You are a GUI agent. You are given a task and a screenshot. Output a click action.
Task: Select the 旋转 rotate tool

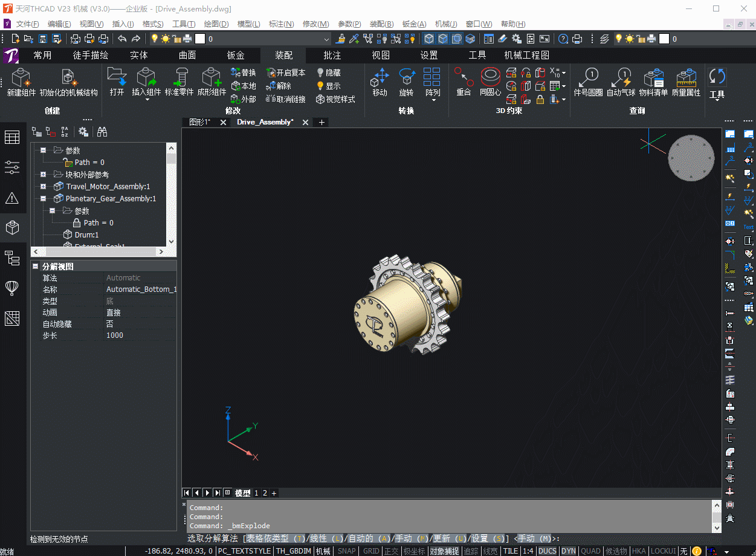coord(406,82)
